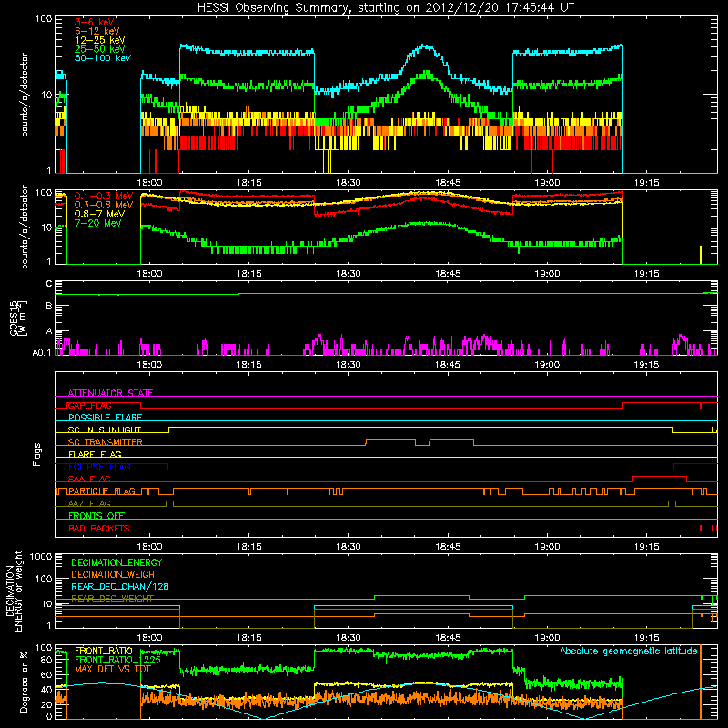Click the 25-50 keV green peak near 18:42
Image resolution: width=728 pixels, height=728 pixels.
pyautogui.click(x=427, y=74)
